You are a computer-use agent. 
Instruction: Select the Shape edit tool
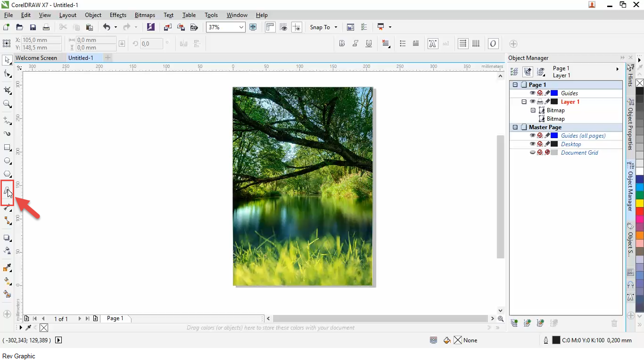7,74
